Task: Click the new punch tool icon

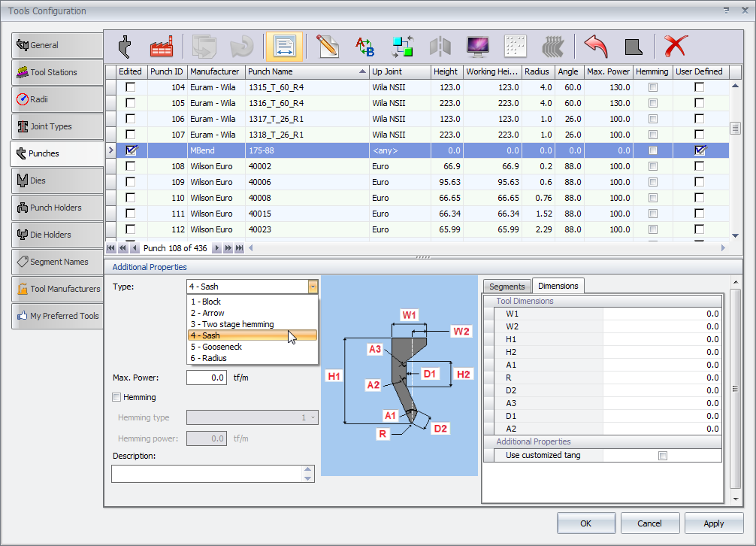Action: click(x=125, y=47)
